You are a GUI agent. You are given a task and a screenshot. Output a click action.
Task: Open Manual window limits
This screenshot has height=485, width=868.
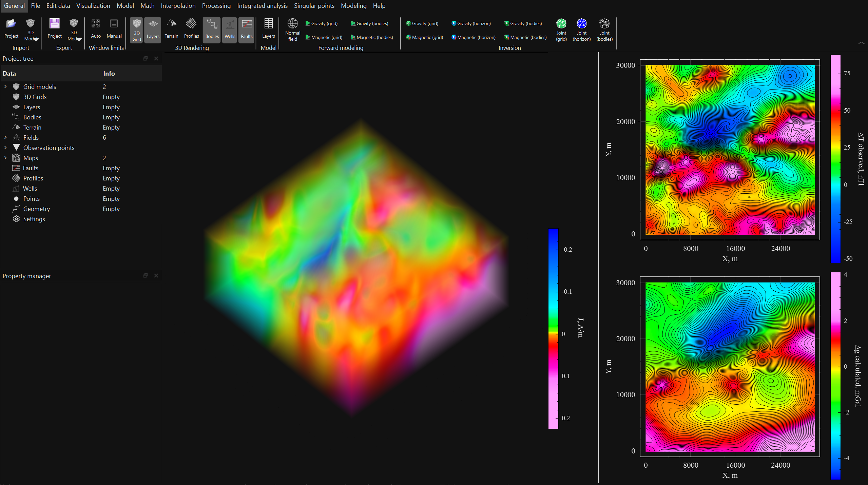click(114, 30)
